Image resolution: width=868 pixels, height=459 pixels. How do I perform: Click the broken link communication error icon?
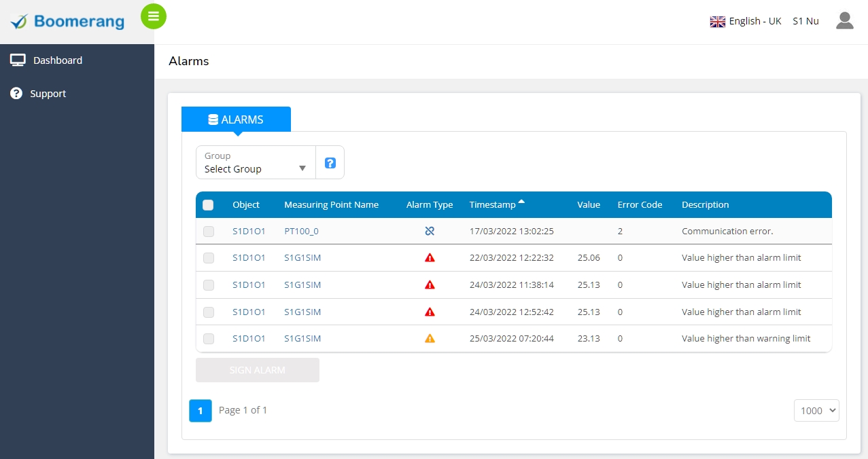click(x=430, y=232)
